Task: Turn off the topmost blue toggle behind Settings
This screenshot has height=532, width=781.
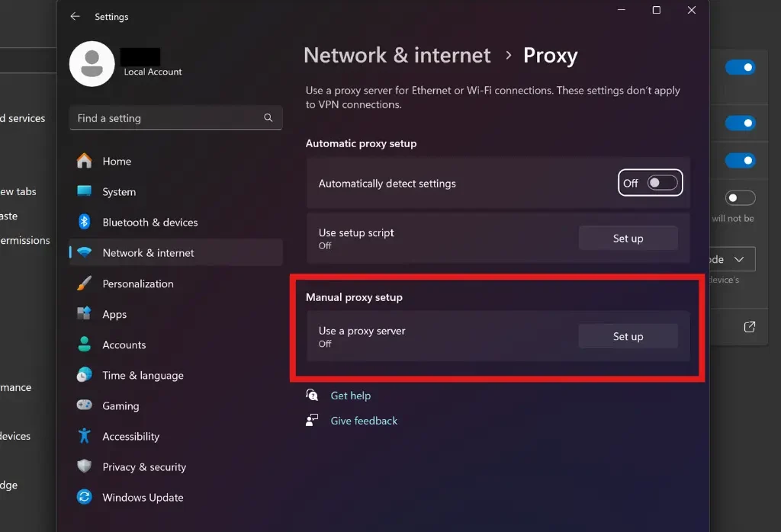Action: 740,67
